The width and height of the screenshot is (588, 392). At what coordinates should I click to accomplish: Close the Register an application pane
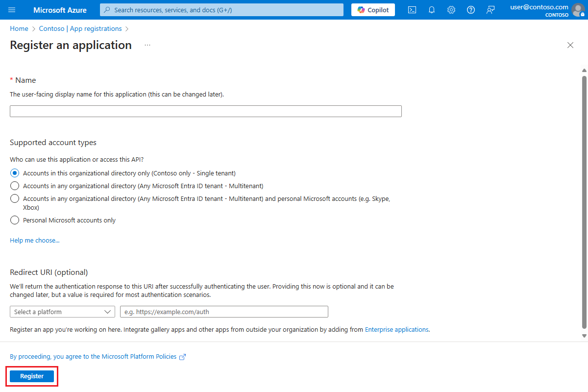[x=570, y=45]
